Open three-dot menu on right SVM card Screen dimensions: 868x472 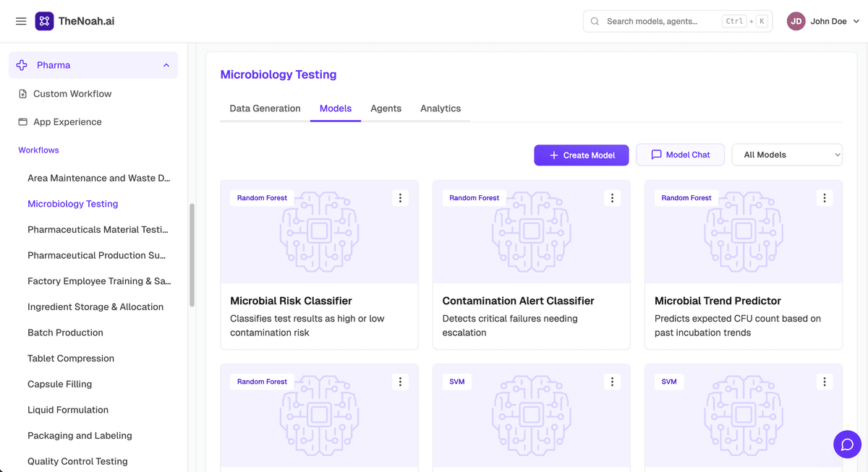[x=825, y=382]
